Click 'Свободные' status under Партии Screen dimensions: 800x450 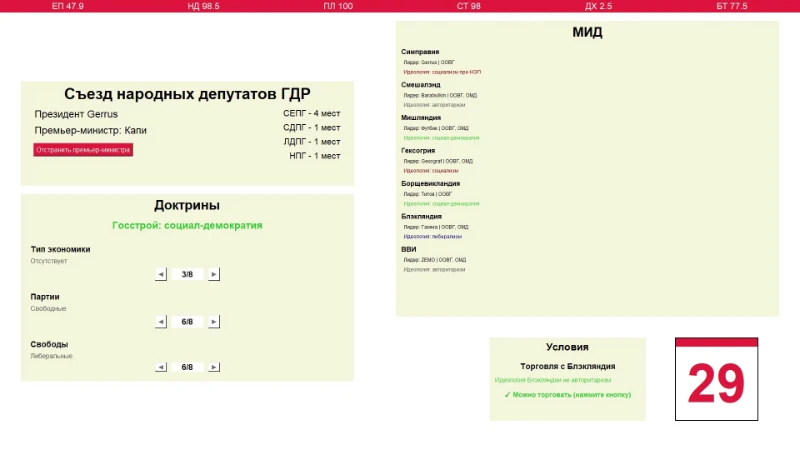48,309
